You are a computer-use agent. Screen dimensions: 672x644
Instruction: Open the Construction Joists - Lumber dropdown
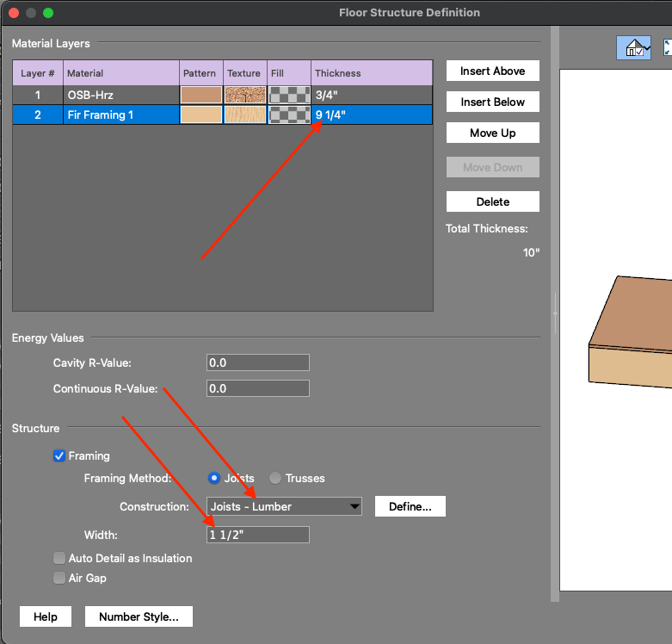284,506
